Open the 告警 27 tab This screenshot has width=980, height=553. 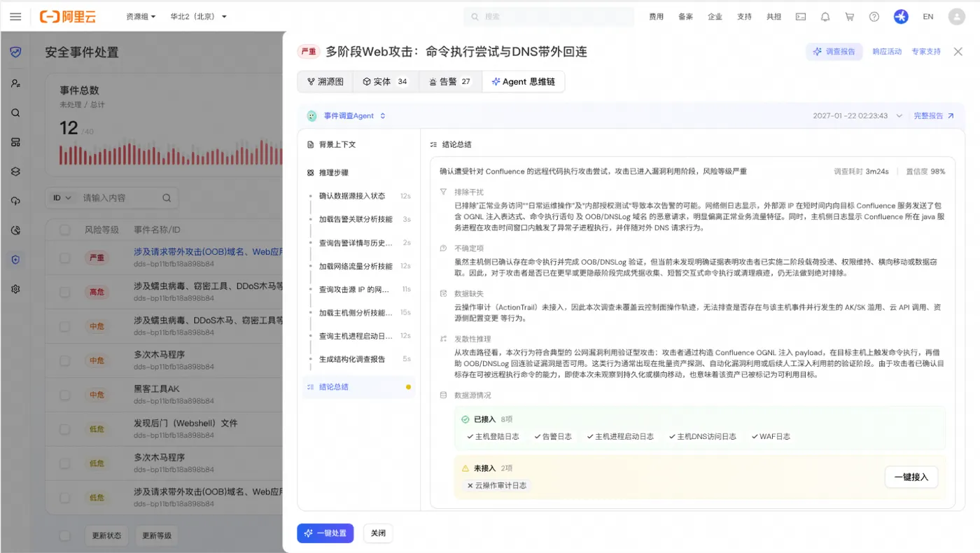tap(450, 82)
